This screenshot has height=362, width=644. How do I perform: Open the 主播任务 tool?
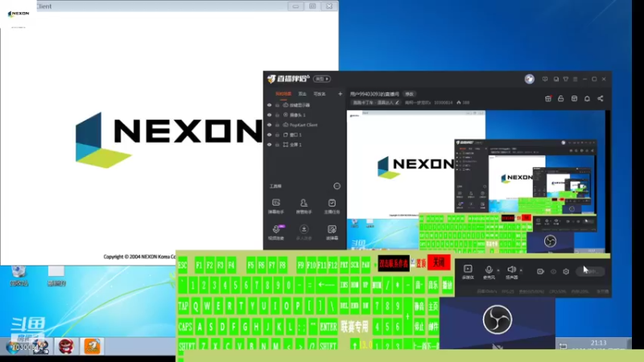click(332, 206)
